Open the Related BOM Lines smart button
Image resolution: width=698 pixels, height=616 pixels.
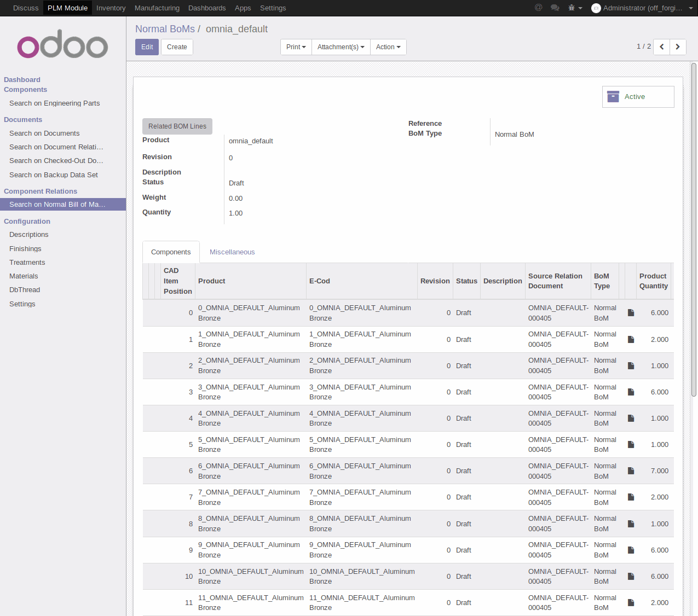point(177,126)
